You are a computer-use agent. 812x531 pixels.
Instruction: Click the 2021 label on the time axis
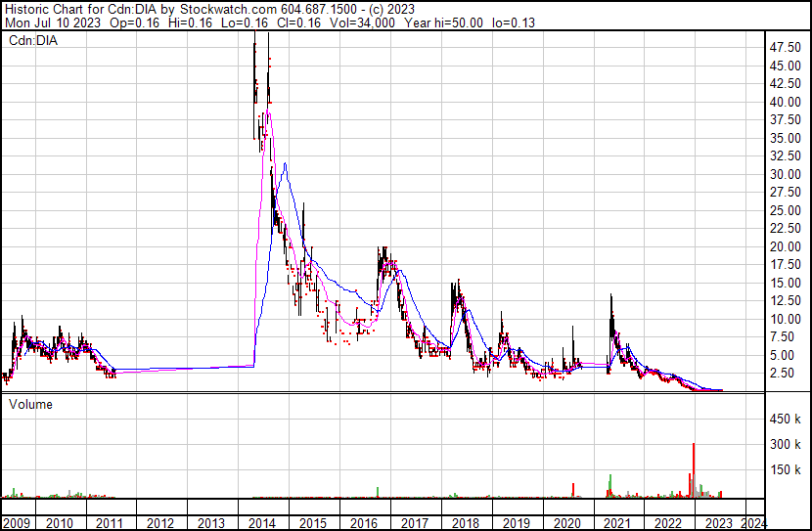[616, 522]
